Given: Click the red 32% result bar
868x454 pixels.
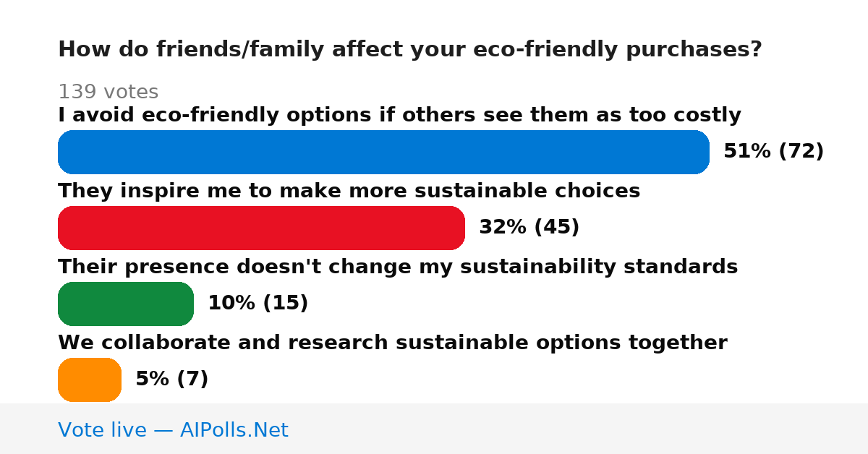Looking at the screenshot, I should (x=261, y=228).
